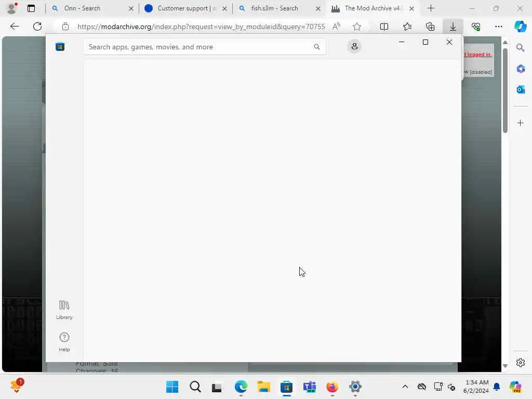The width and height of the screenshot is (532, 399).
Task: Open the tab actions menu icon
Action: [x=31, y=8]
